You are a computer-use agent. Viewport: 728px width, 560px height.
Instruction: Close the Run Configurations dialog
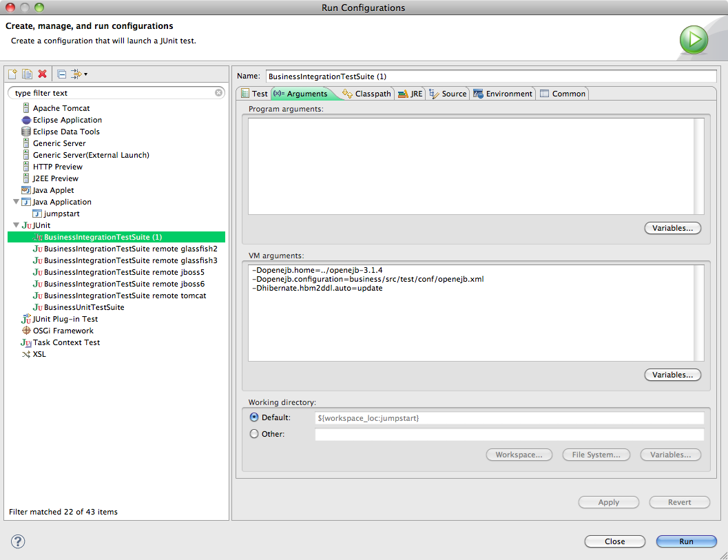tap(615, 541)
